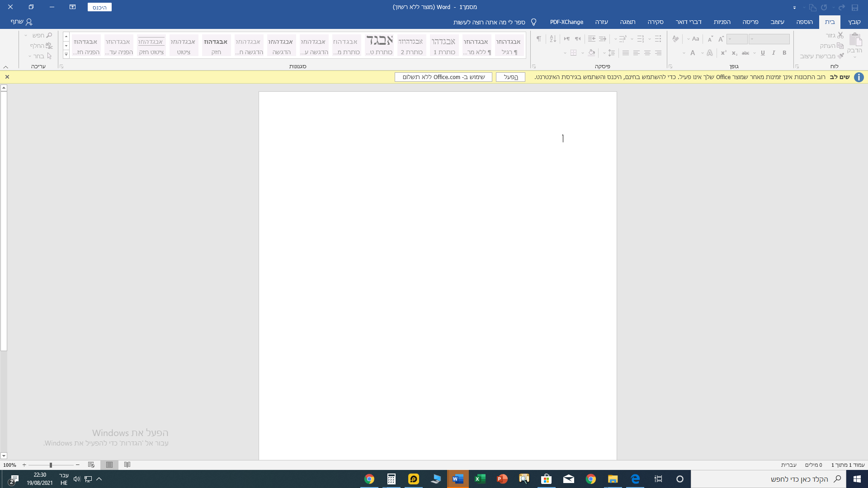Screen dimensions: 868x488
Task: Click the Activate (הפעל) button
Action: point(510,77)
